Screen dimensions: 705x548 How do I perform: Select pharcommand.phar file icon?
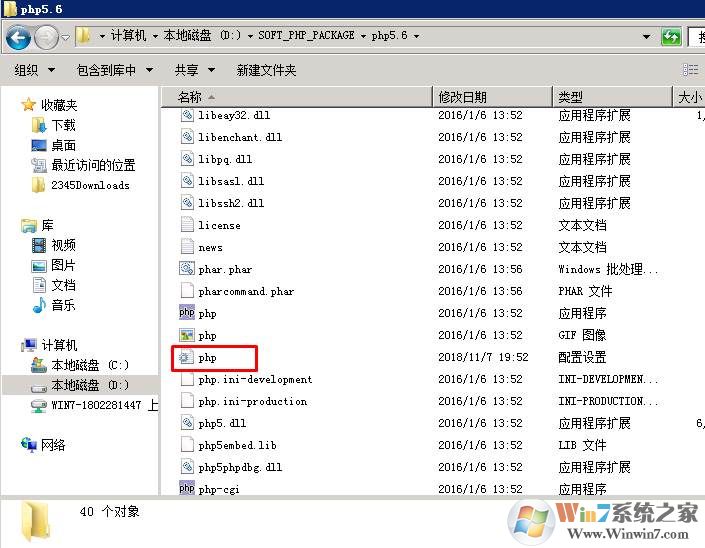pos(187,291)
